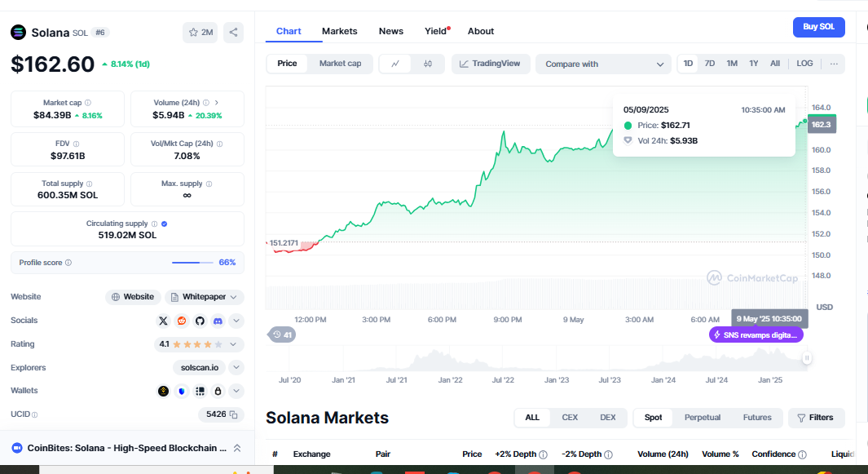Share the Solana page
The image size is (868, 474).
[234, 33]
